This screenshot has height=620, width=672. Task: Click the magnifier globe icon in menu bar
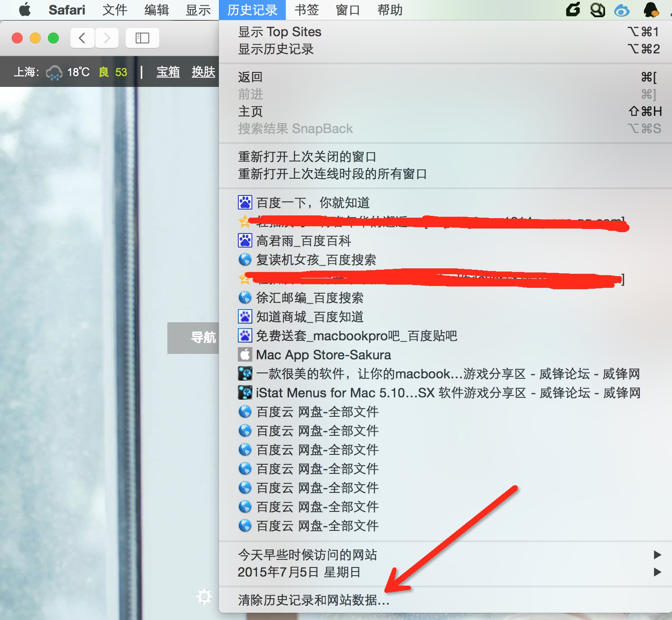(x=598, y=10)
